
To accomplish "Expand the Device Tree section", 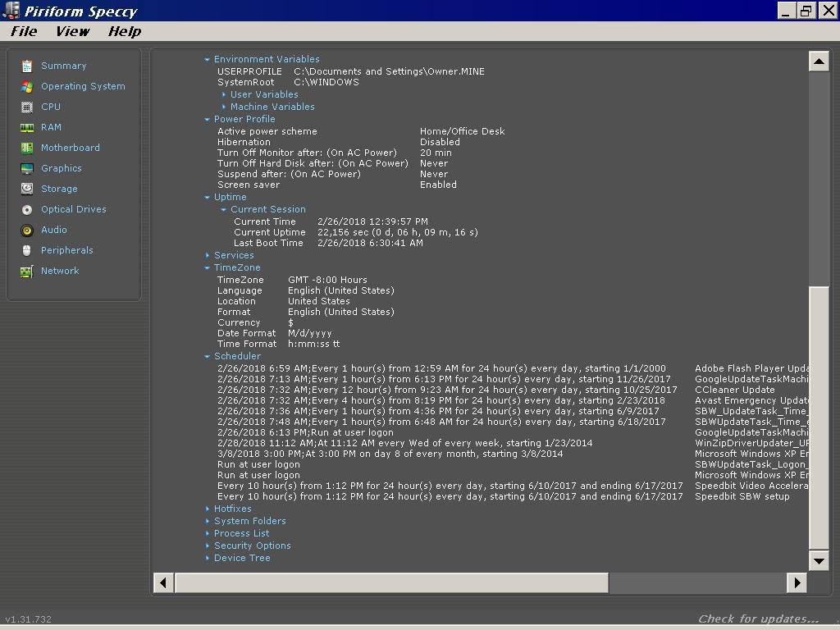I will click(207, 558).
